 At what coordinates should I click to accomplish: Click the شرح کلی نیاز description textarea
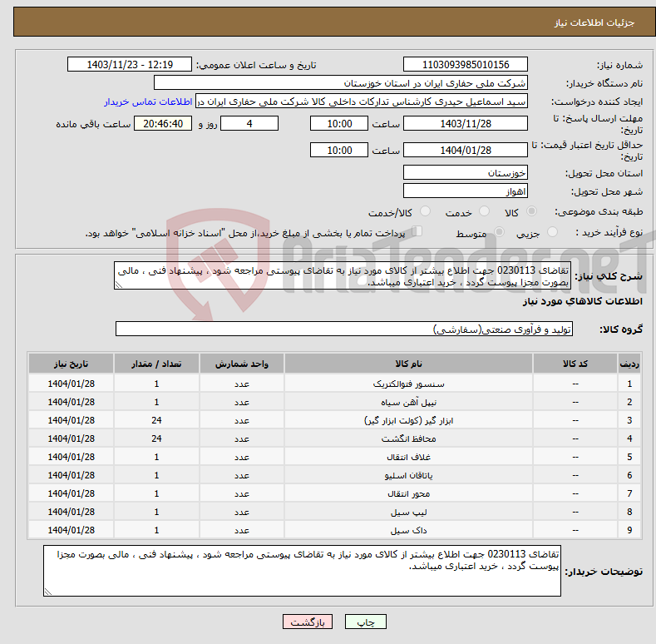pyautogui.click(x=343, y=275)
